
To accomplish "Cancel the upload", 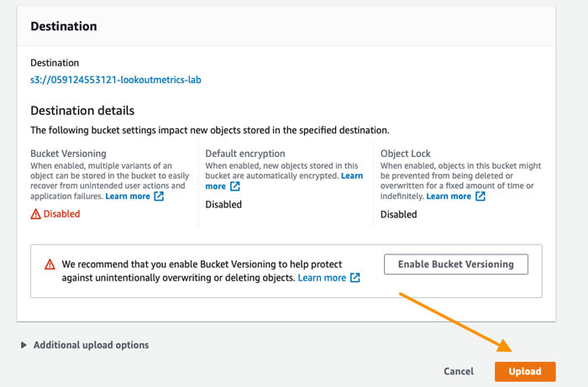I will pyautogui.click(x=459, y=371).
